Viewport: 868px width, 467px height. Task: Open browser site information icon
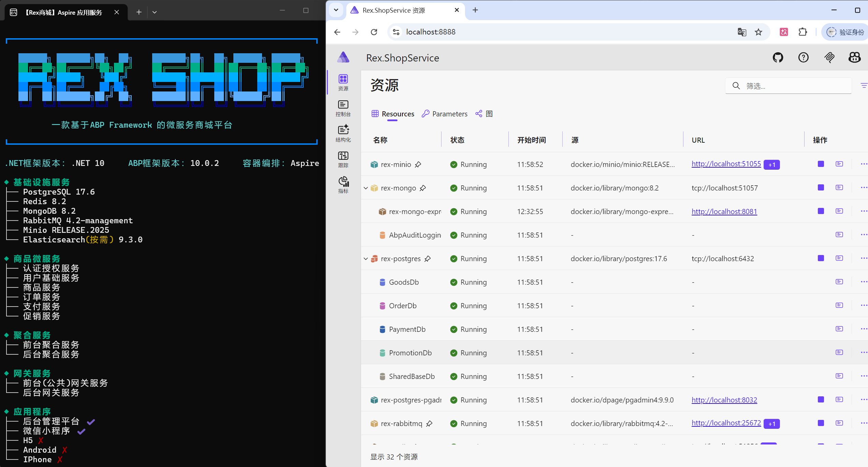click(x=396, y=32)
